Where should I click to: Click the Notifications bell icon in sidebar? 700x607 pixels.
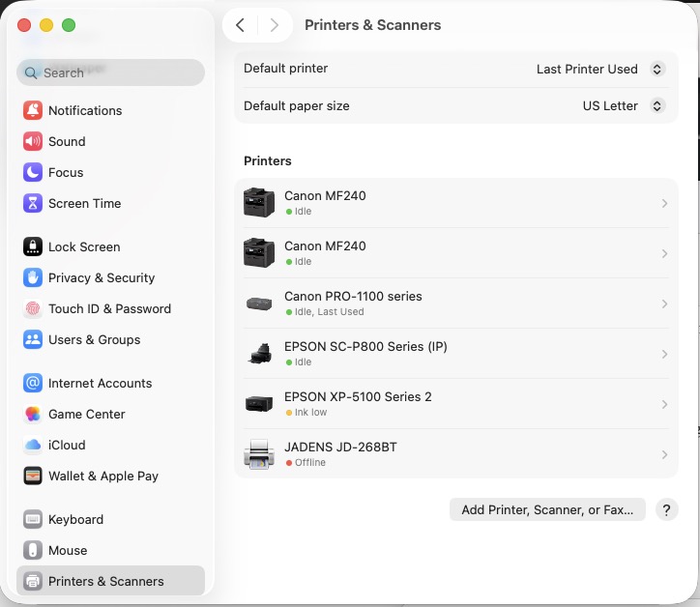coord(33,110)
